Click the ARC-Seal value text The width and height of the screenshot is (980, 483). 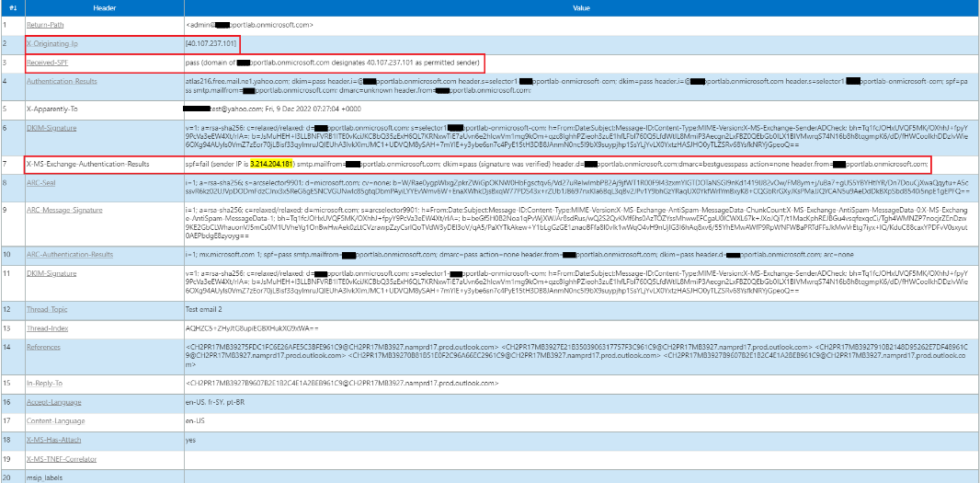[x=578, y=187]
